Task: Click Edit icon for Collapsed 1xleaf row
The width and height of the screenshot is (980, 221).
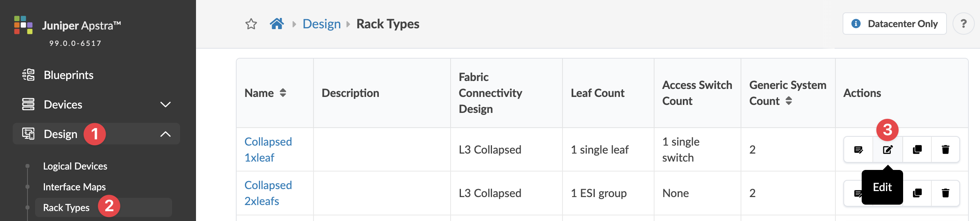Action: [x=888, y=150]
